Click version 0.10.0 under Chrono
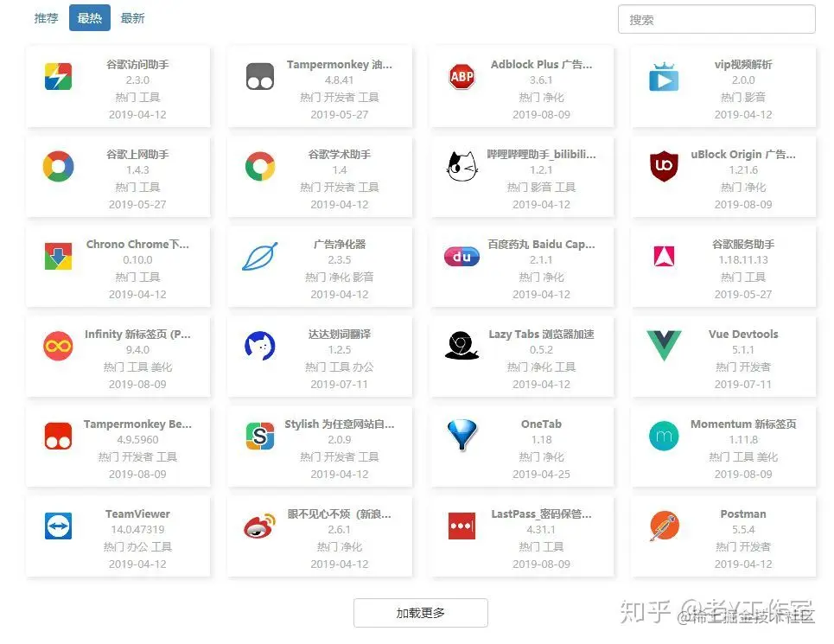 point(137,260)
